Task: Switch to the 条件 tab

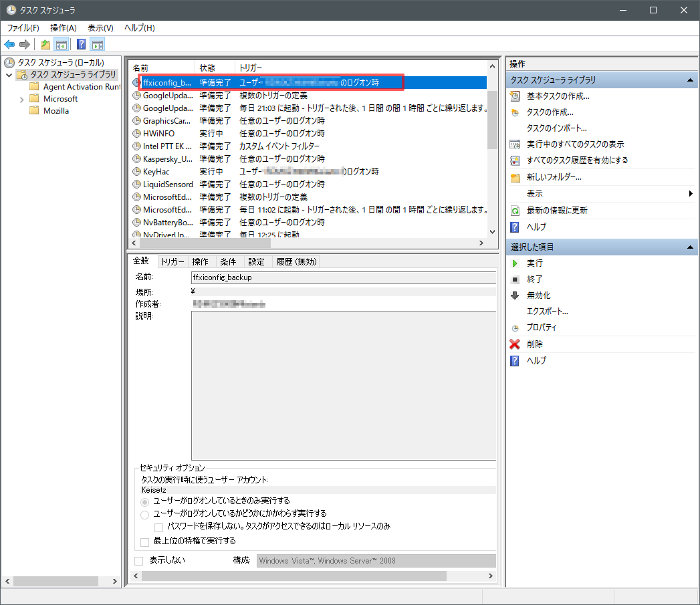Action: [228, 261]
